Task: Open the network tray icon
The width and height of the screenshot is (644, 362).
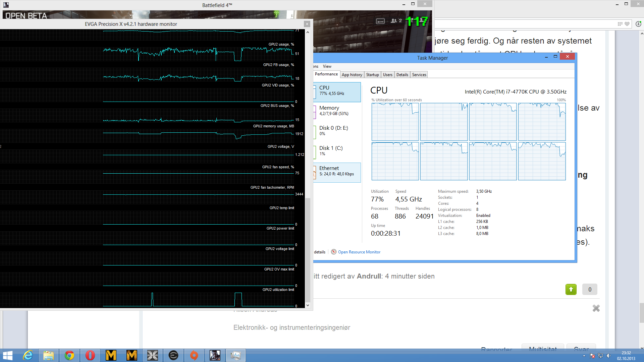Action: (x=600, y=356)
